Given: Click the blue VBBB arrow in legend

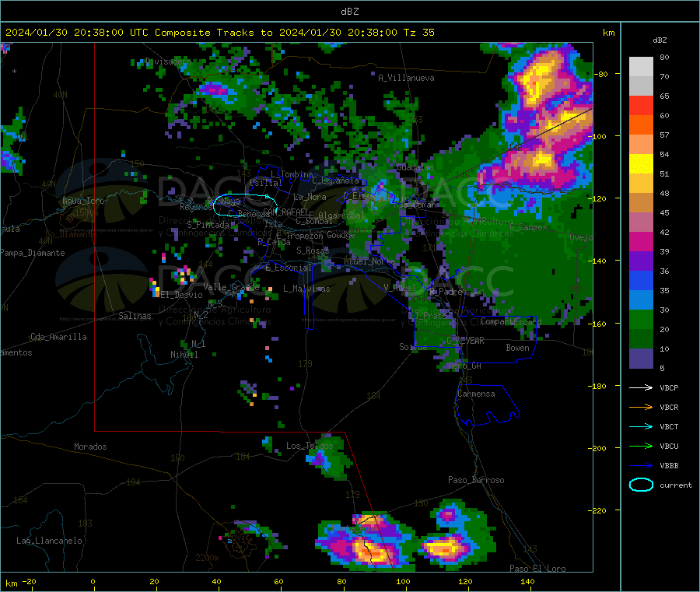Looking at the screenshot, I should tap(641, 465).
